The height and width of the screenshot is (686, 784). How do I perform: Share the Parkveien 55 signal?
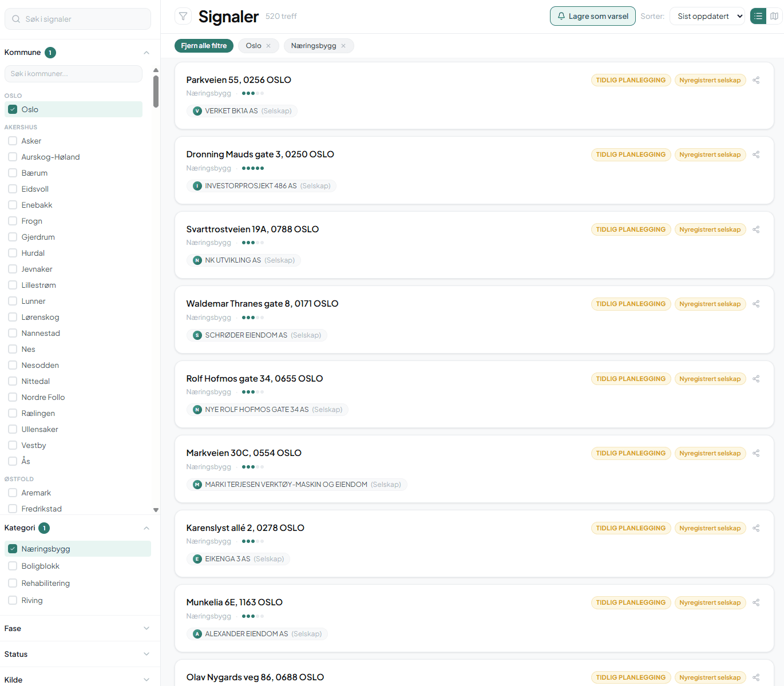tap(756, 80)
